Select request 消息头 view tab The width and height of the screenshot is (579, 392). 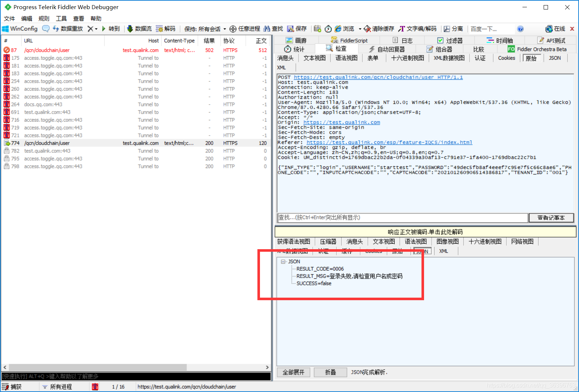[285, 58]
